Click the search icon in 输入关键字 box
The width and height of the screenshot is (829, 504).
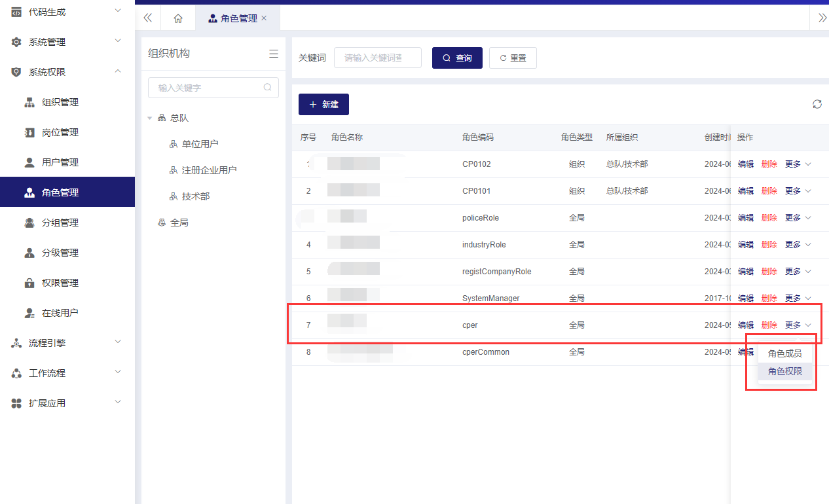coord(267,87)
